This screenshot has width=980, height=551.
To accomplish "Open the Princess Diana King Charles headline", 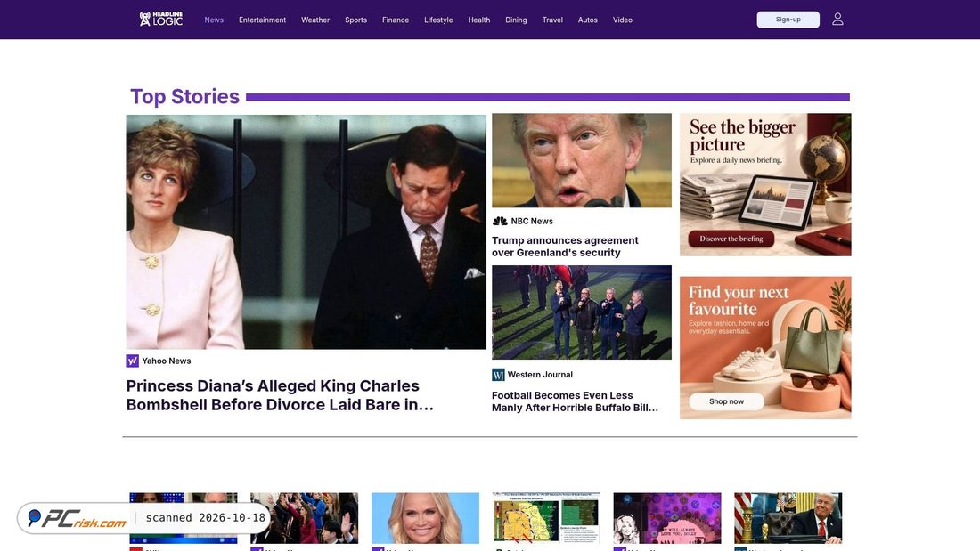I will [x=280, y=395].
